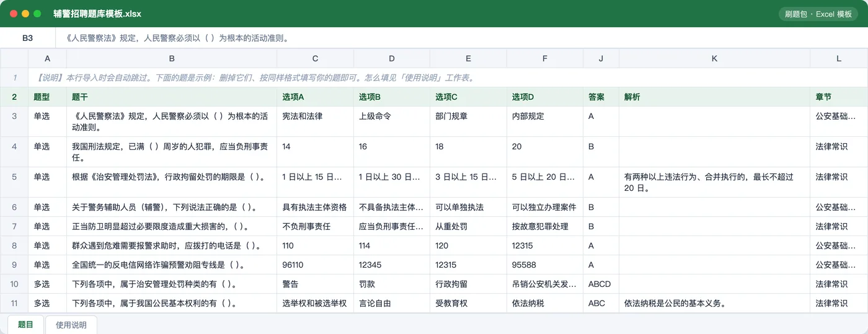Select the cell 警告
868x334 pixels.
[x=315, y=284]
